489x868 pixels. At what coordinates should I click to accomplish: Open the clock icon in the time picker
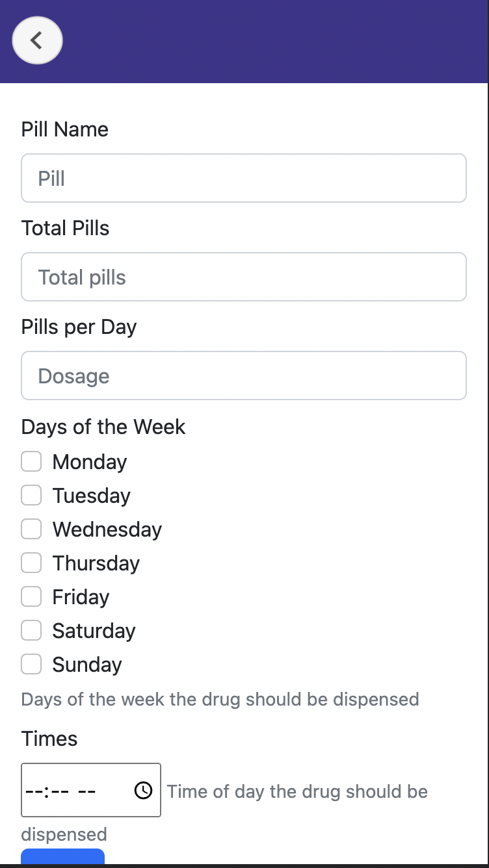(x=142, y=789)
